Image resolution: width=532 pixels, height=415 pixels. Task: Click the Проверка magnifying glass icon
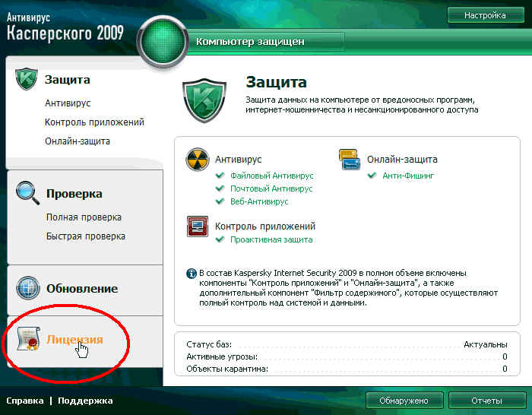click(x=27, y=193)
